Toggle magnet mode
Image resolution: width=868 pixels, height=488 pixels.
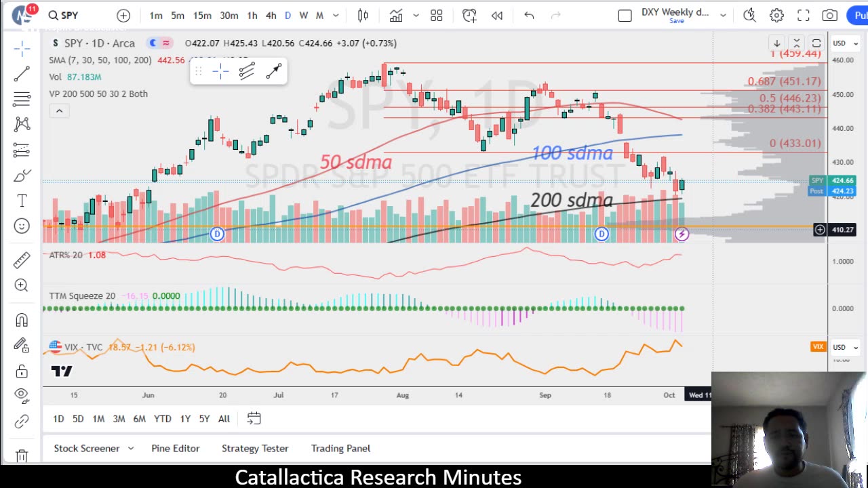(22, 320)
